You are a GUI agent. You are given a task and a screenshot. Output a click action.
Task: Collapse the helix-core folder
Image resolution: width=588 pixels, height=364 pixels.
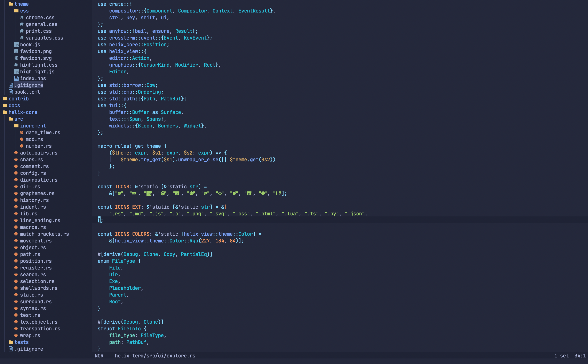23,112
